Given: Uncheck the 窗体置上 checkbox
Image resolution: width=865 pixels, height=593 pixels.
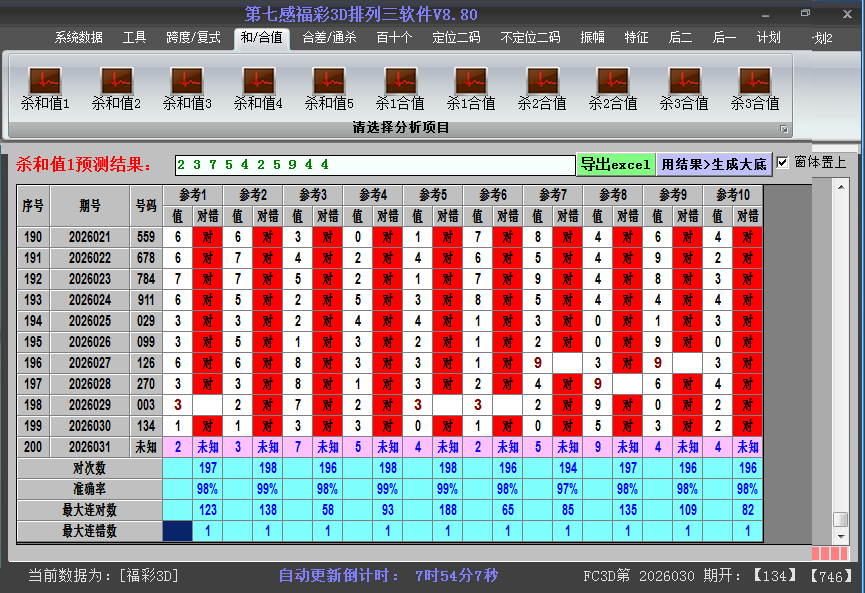Looking at the screenshot, I should point(780,162).
